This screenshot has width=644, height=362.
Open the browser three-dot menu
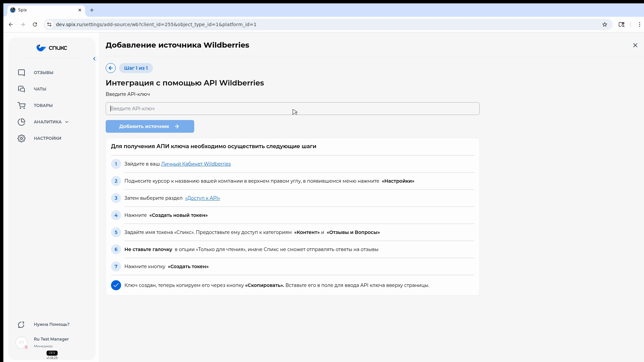tap(640, 24)
